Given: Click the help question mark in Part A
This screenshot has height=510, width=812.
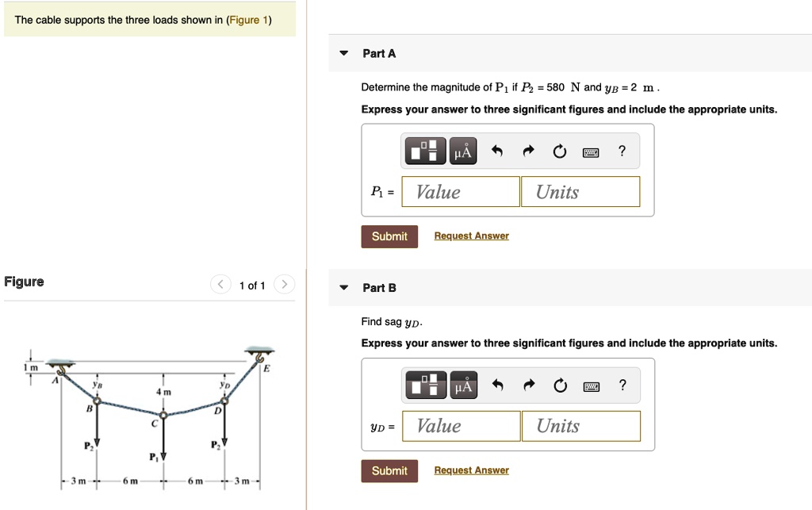Looking at the screenshot, I should [x=622, y=151].
